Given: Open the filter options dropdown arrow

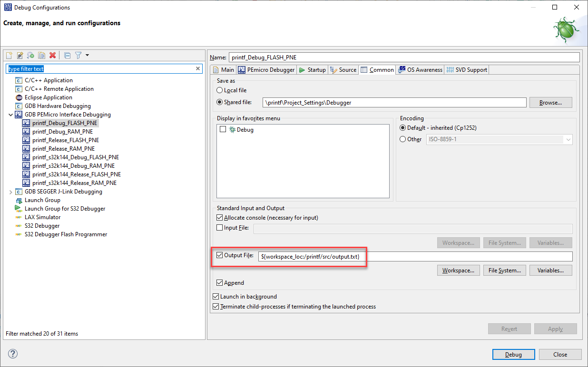Looking at the screenshot, I should coord(87,55).
